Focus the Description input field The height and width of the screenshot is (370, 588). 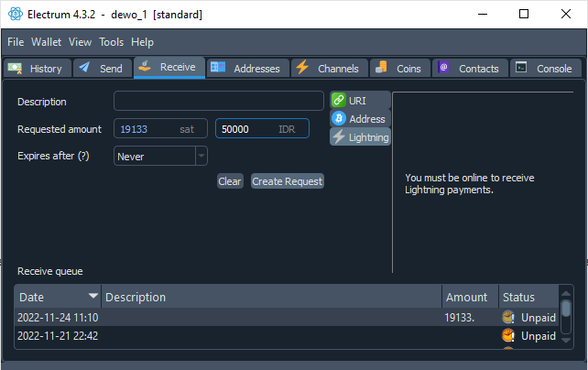click(x=219, y=101)
